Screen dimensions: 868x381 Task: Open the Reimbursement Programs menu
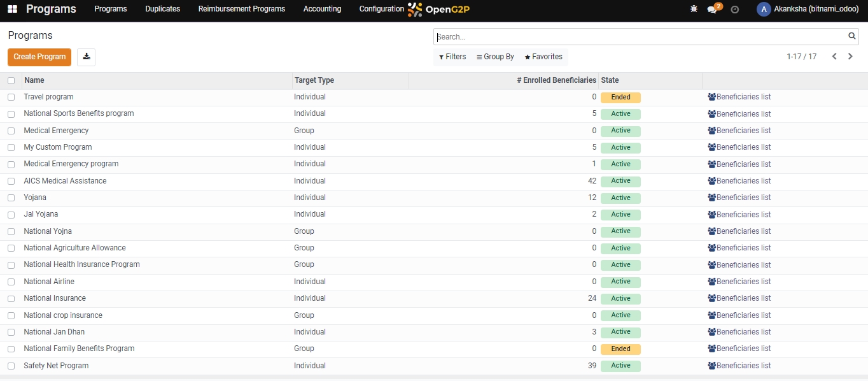point(241,9)
